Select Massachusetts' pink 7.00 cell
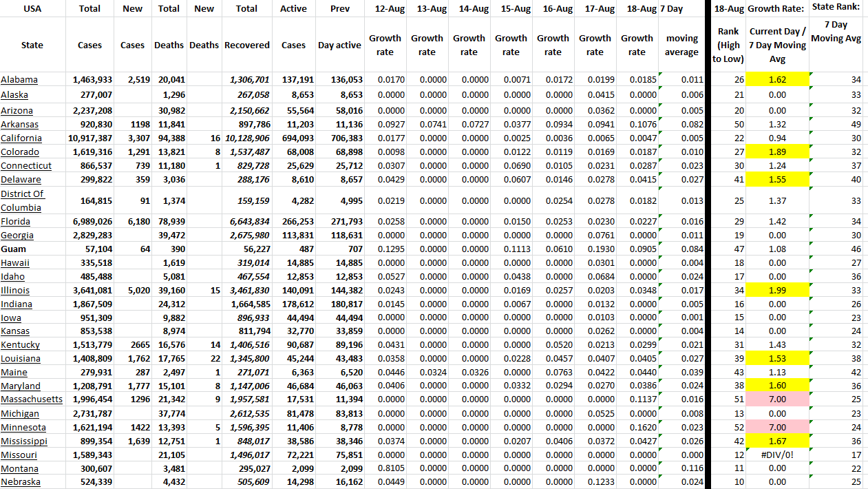Viewport: 868px width, 489px height. click(777, 400)
